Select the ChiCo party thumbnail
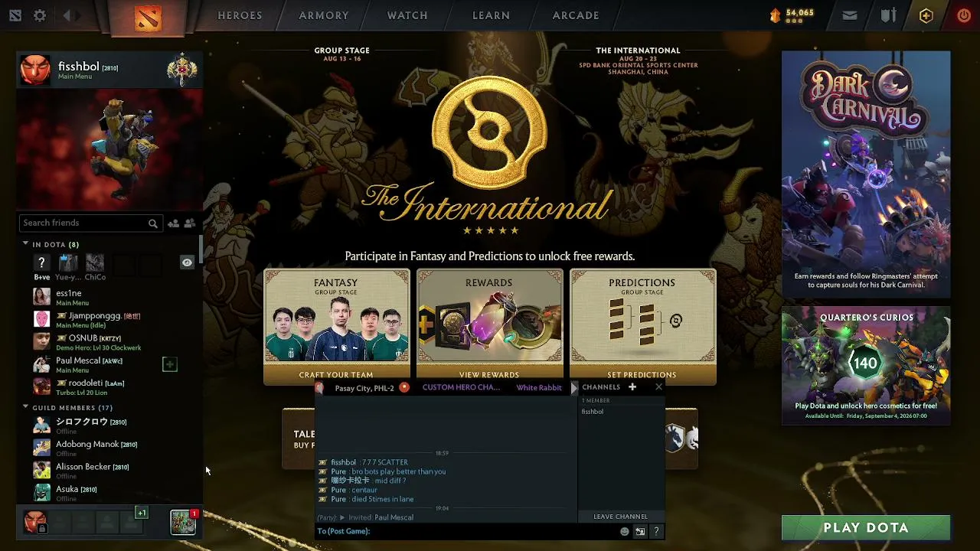This screenshot has width=980, height=551. click(95, 263)
